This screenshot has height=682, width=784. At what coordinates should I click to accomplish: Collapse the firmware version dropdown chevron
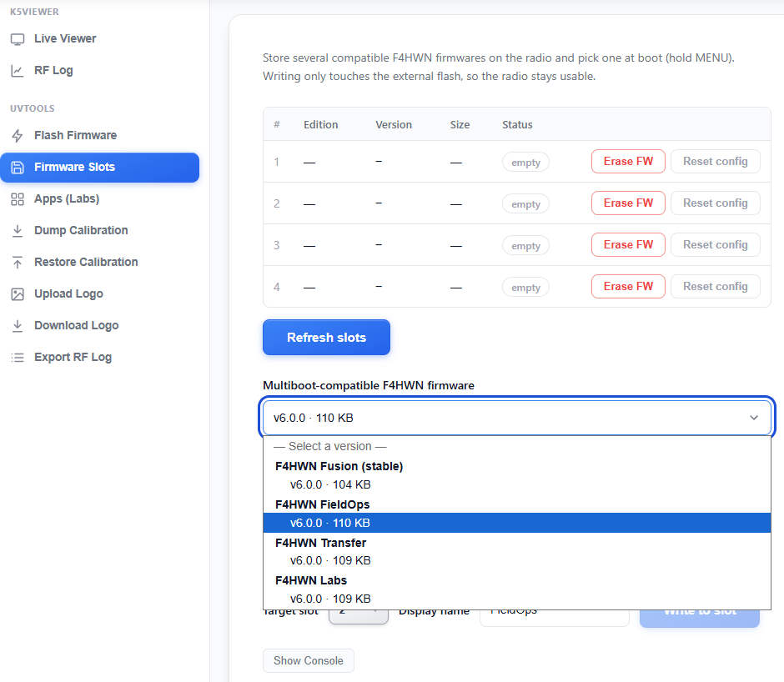coord(753,418)
